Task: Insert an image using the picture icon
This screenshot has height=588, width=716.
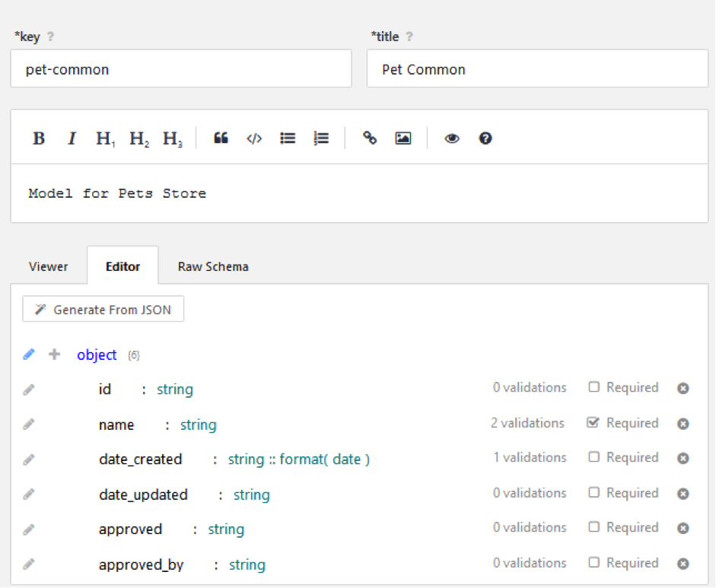Action: [403, 138]
